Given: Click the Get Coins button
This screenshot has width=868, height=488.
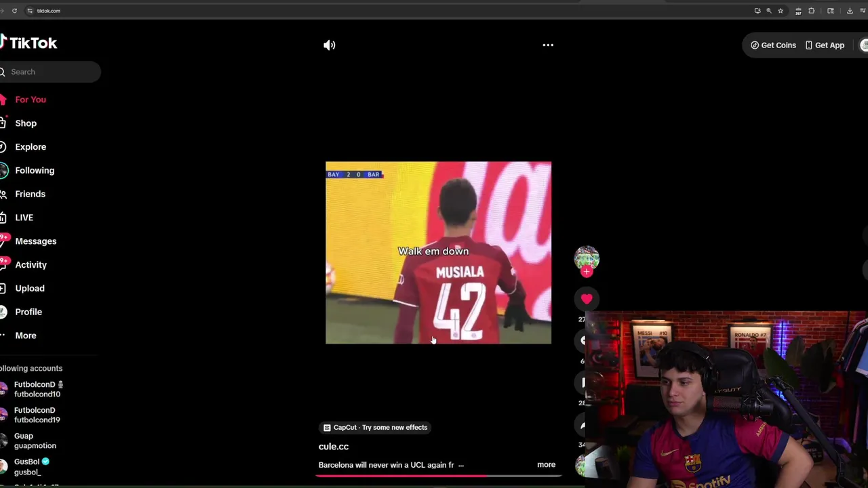Looking at the screenshot, I should (x=773, y=45).
